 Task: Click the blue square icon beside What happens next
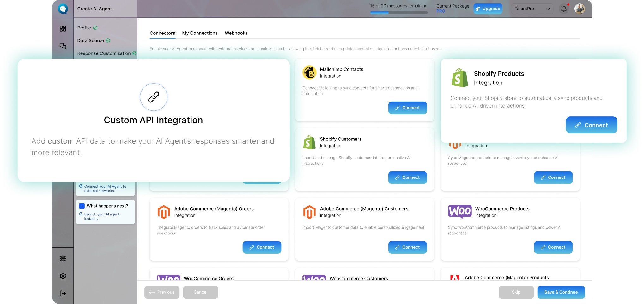82,206
